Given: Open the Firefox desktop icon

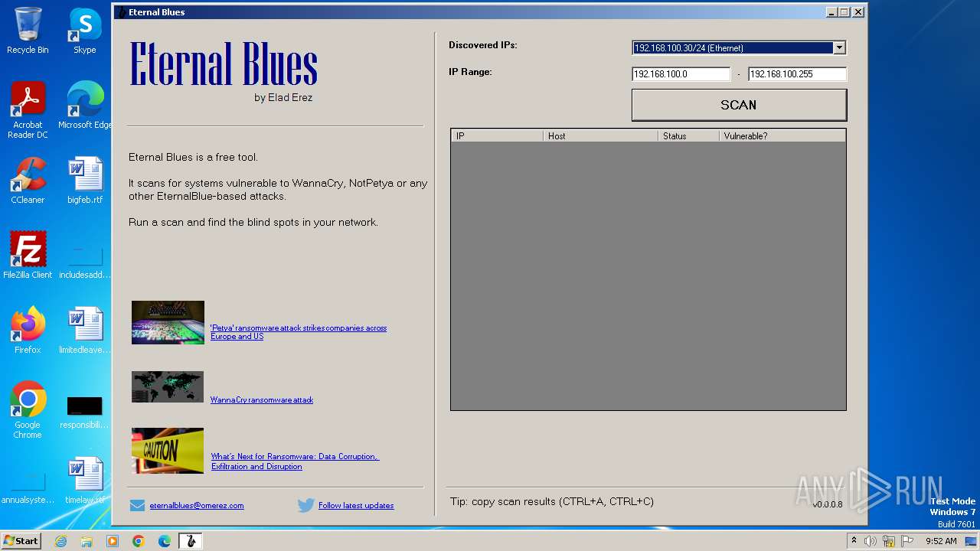Looking at the screenshot, I should pyautogui.click(x=28, y=331).
